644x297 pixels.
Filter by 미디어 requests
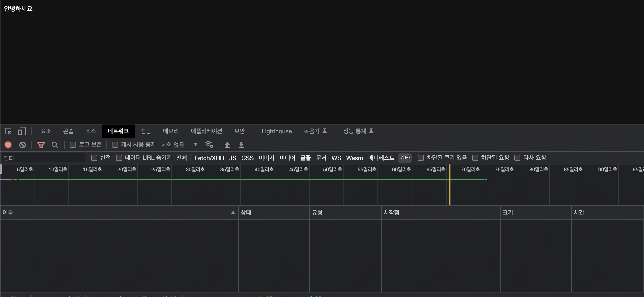(x=288, y=158)
